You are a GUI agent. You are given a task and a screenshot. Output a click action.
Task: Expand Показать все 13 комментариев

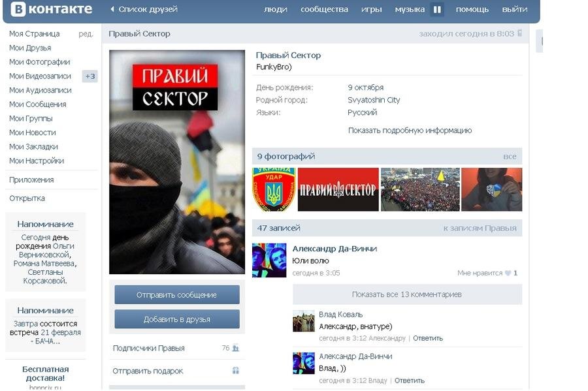(x=407, y=294)
